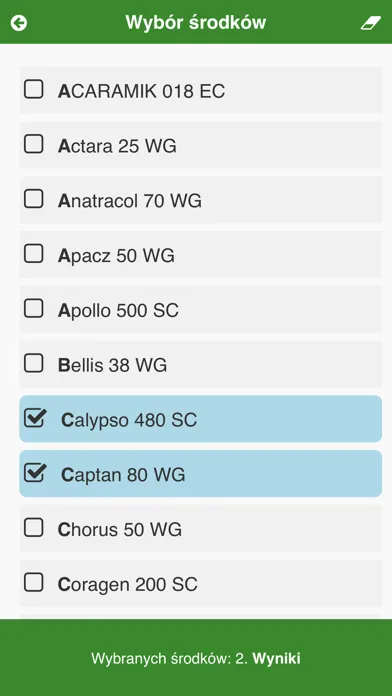
Task: Enable the Actara 25 WG checkbox
Action: click(x=34, y=144)
